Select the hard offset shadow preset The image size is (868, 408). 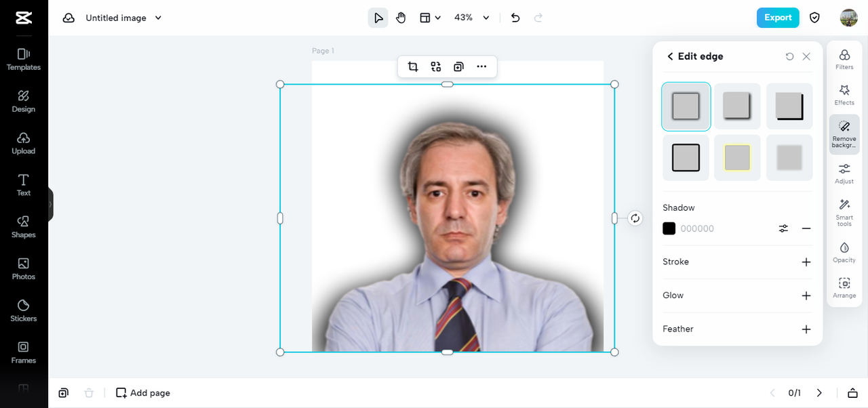tap(789, 106)
